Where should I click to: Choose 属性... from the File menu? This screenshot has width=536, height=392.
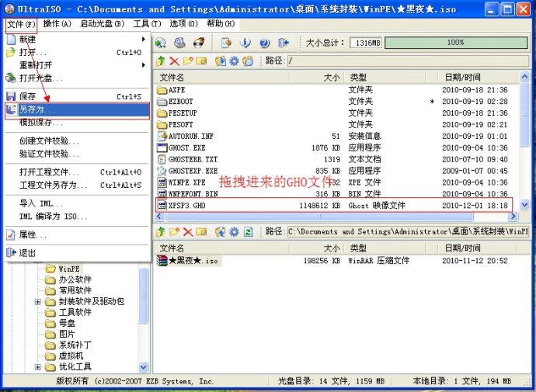(x=78, y=235)
